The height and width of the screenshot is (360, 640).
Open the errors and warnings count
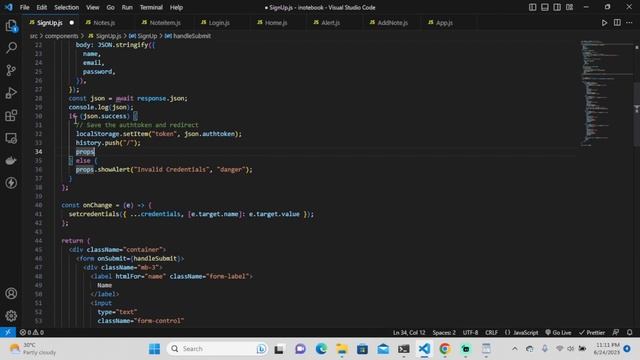pos(31,332)
